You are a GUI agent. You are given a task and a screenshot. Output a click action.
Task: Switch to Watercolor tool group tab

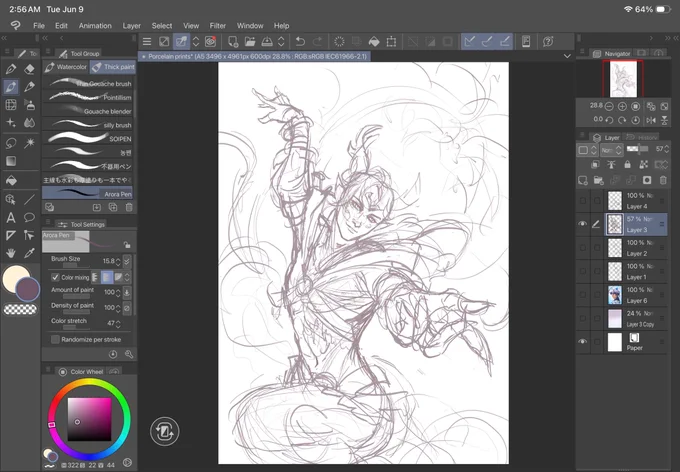tap(66, 67)
